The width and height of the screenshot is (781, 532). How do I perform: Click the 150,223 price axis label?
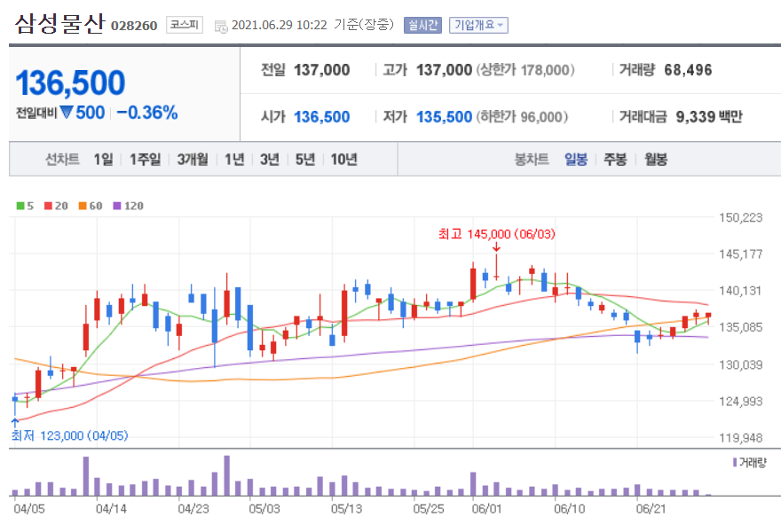coord(741,217)
